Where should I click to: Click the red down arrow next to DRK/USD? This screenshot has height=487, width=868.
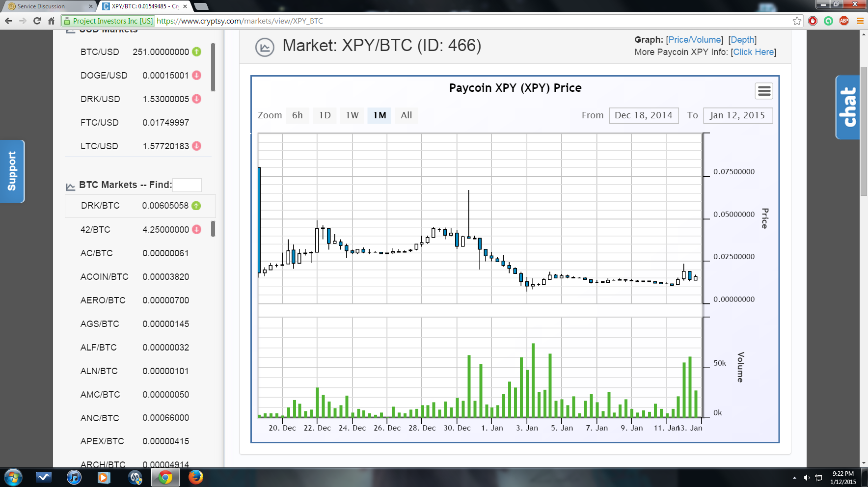(x=196, y=99)
